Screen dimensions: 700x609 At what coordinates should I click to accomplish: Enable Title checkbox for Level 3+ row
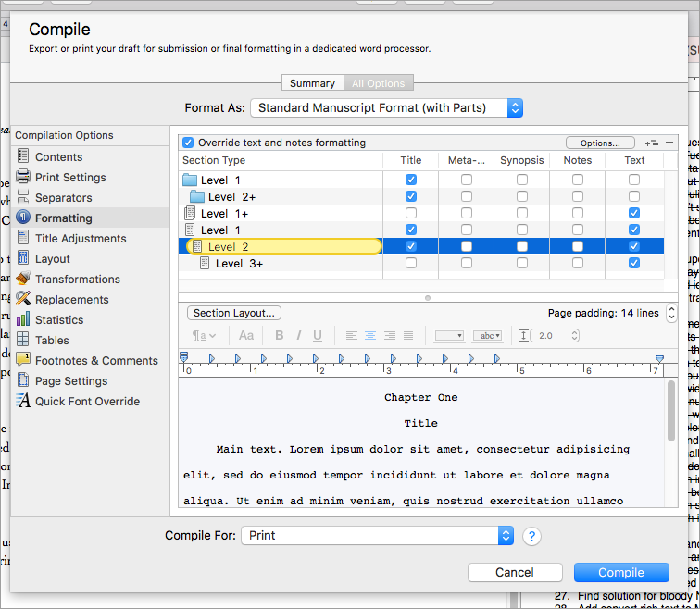coord(411,264)
